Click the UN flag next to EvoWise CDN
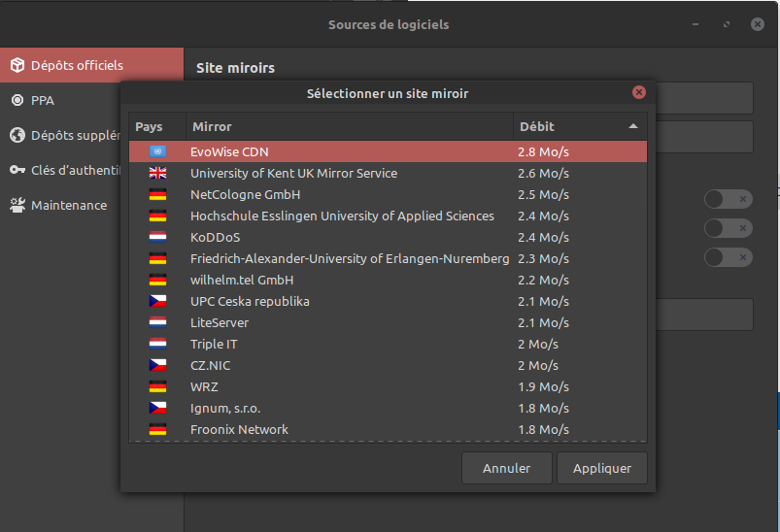Image resolution: width=780 pixels, height=532 pixels. 157,151
